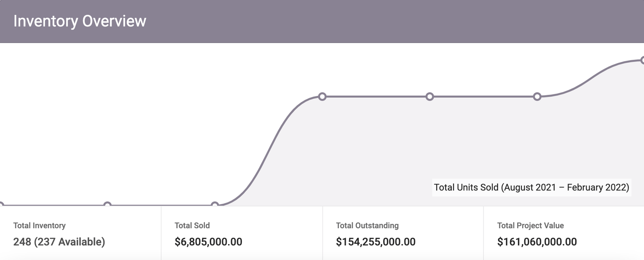Image resolution: width=644 pixels, height=260 pixels.
Task: Click the Total Project Value label
Action: (x=530, y=226)
